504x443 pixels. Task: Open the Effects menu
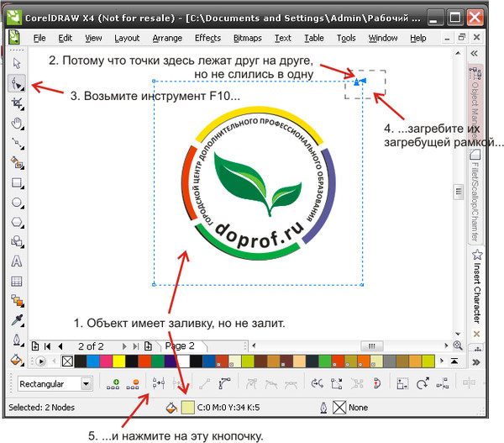[x=207, y=38]
